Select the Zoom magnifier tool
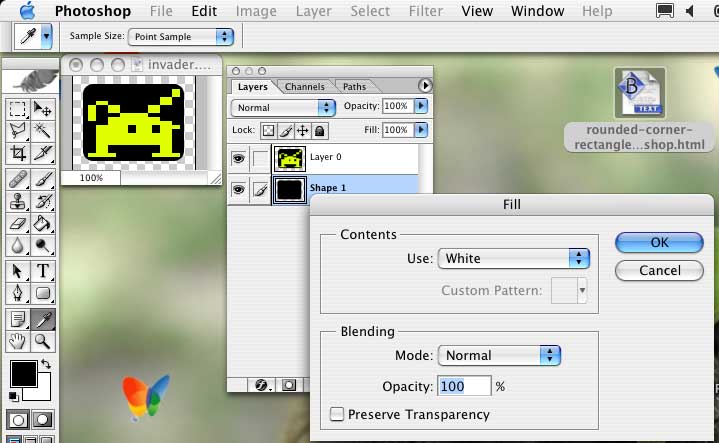This screenshot has height=443, width=719. [x=43, y=341]
